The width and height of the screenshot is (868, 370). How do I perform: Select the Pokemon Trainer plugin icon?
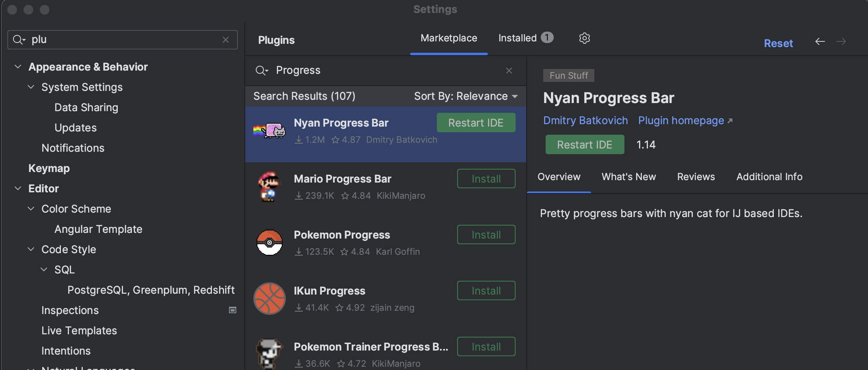point(269,354)
